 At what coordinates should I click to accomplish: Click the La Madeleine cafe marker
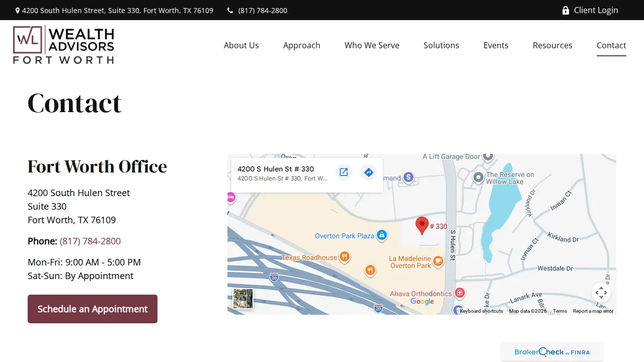tap(438, 260)
